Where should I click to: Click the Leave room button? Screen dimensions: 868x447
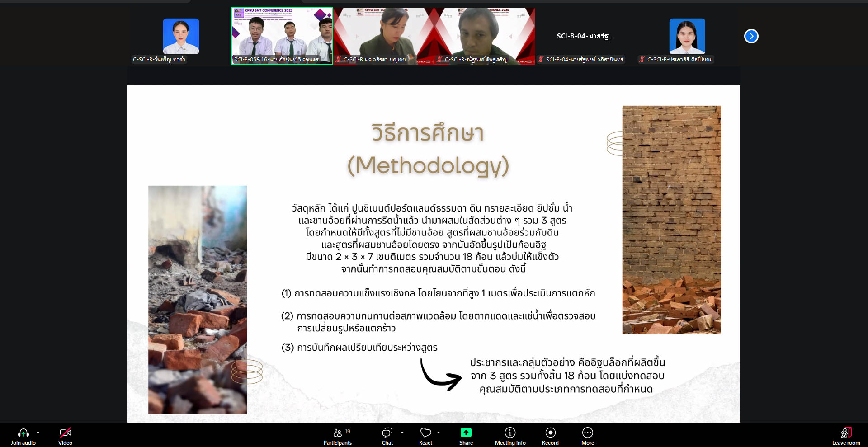[846, 433]
